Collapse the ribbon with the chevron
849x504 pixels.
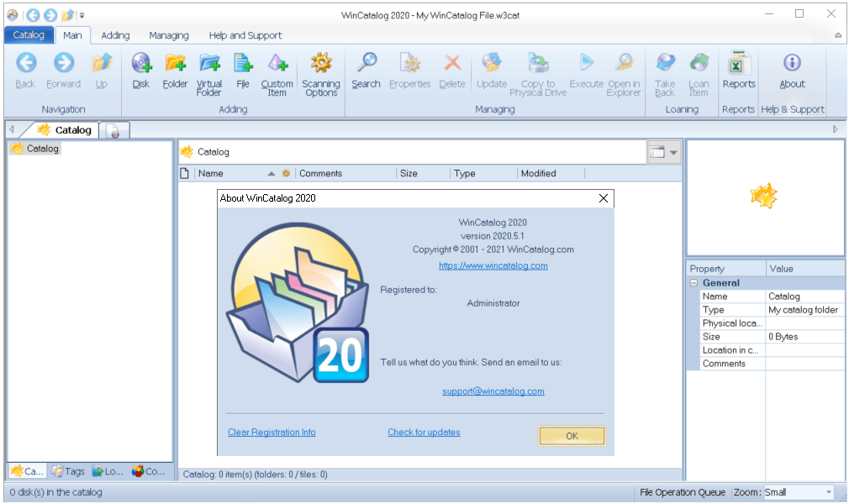tap(837, 35)
